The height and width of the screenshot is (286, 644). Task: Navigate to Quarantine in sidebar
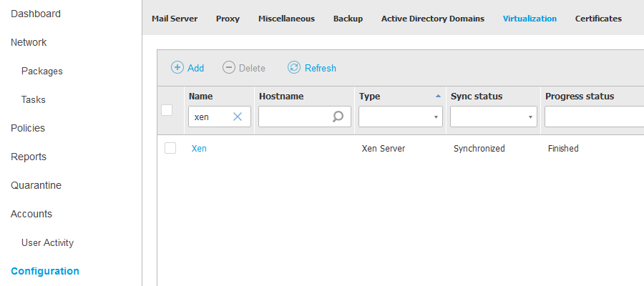(x=36, y=185)
